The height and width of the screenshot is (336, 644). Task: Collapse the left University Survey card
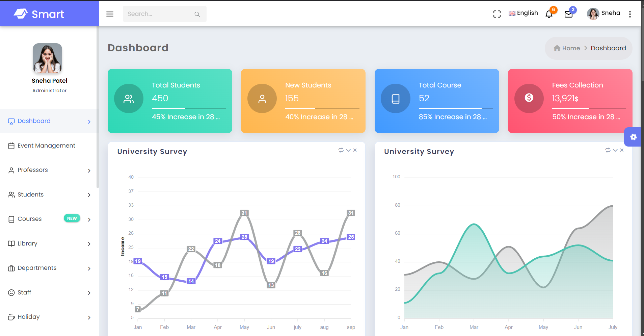click(348, 150)
